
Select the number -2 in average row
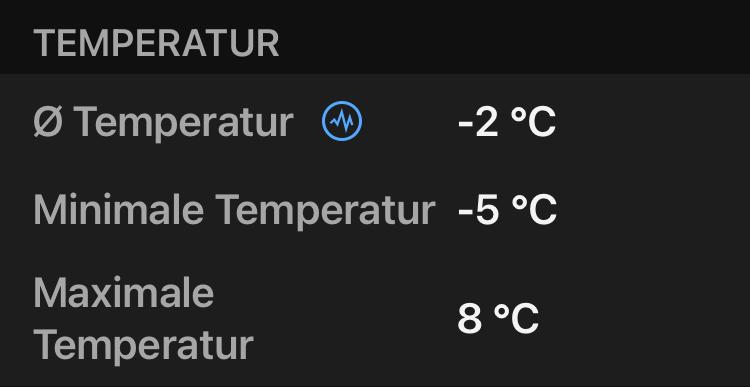tap(478, 122)
